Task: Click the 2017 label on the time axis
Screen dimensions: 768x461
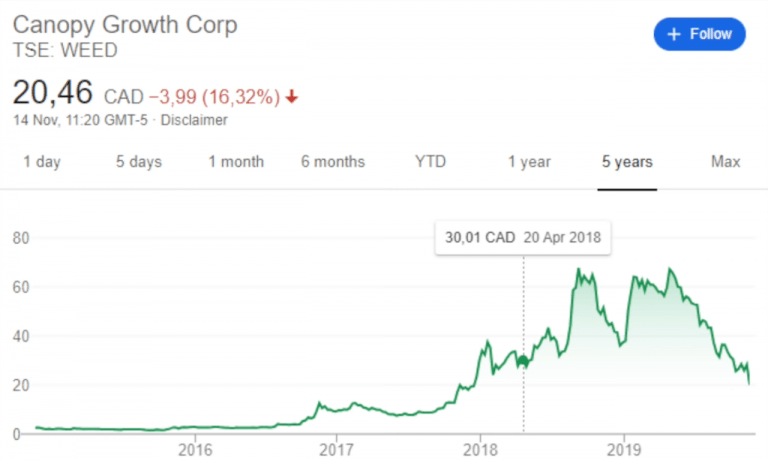Action: pos(337,445)
